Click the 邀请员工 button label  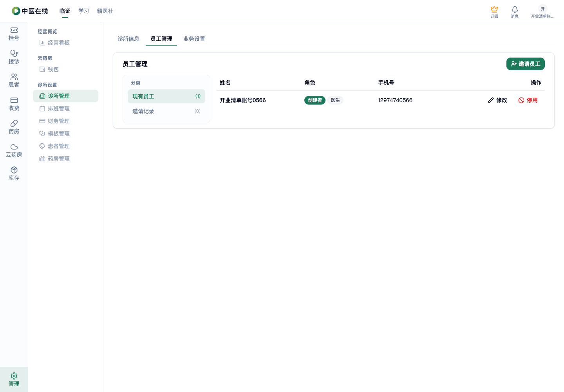click(x=530, y=64)
